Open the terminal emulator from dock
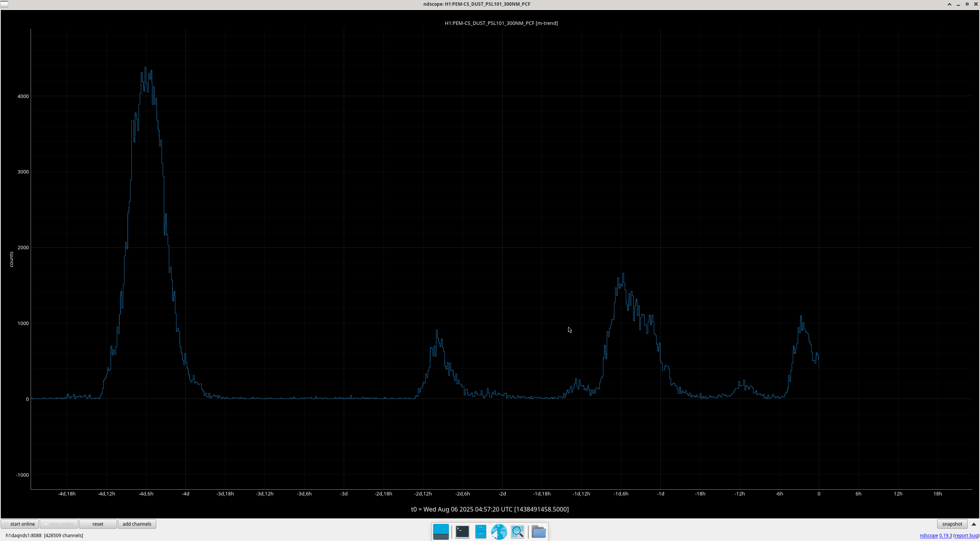This screenshot has height=541, width=980. pyautogui.click(x=462, y=531)
